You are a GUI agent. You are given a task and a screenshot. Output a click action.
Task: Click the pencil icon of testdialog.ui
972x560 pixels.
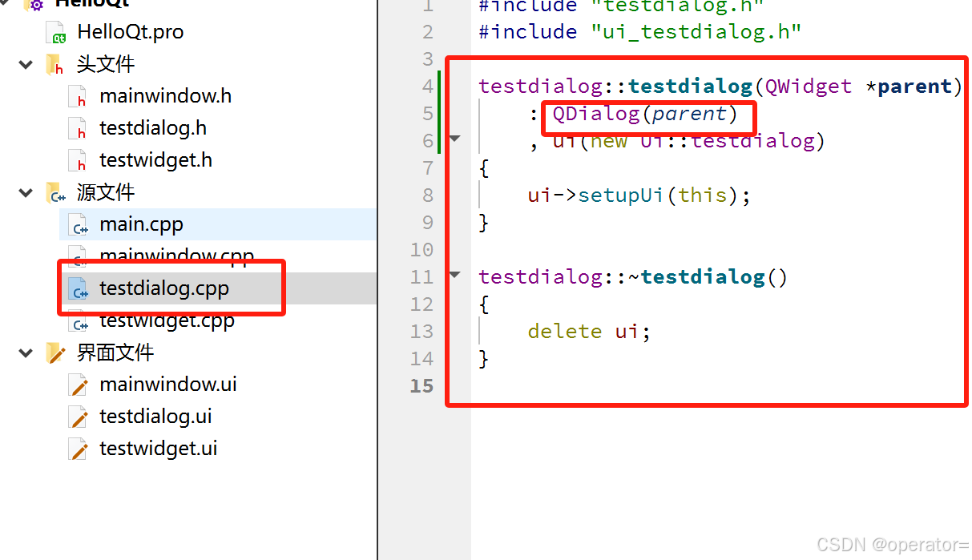point(79,417)
